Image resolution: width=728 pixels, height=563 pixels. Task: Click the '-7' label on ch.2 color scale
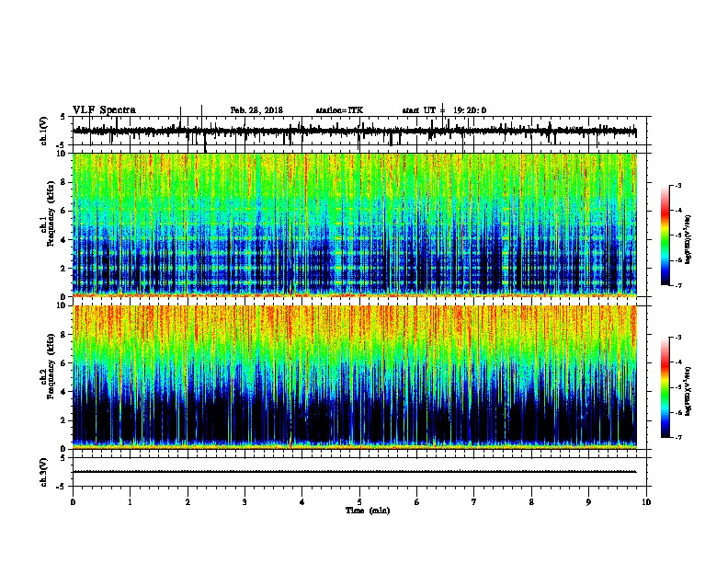pos(677,437)
